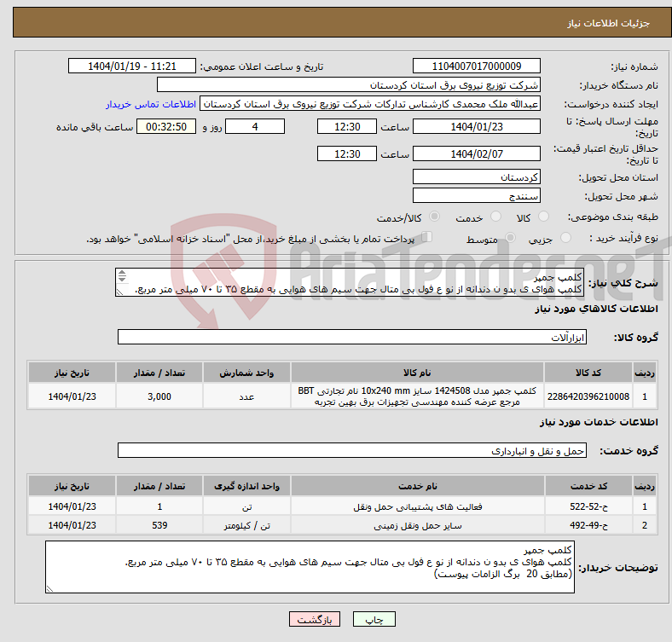Click scroll down arrow in شرح کلی نیاز box
The width and height of the screenshot is (672, 642).
tap(122, 279)
